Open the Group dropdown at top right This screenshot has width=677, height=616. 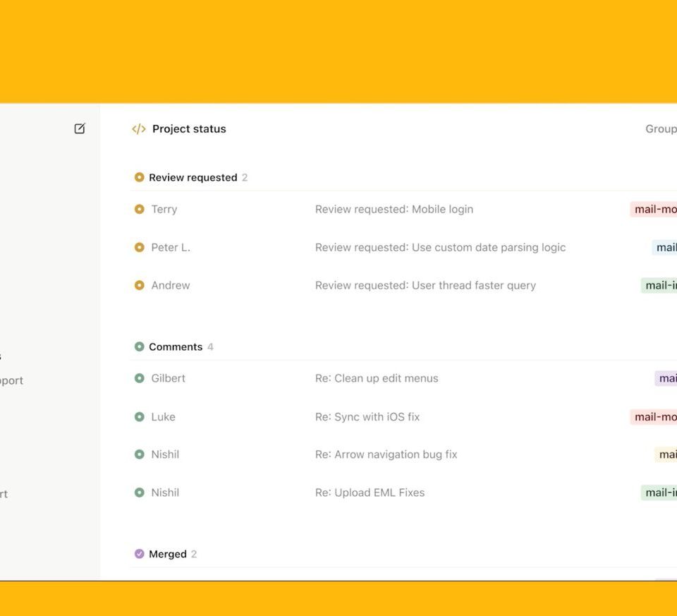pyautogui.click(x=660, y=129)
